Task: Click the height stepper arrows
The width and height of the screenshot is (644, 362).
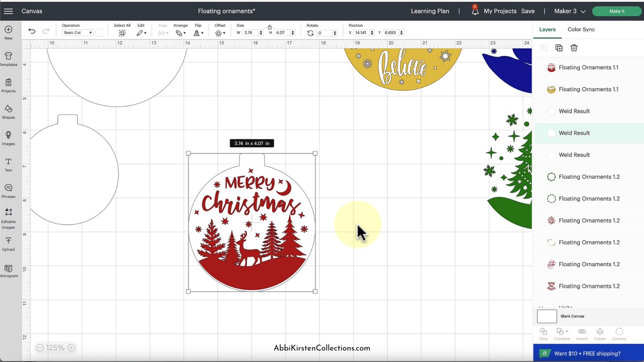Action: click(x=293, y=33)
